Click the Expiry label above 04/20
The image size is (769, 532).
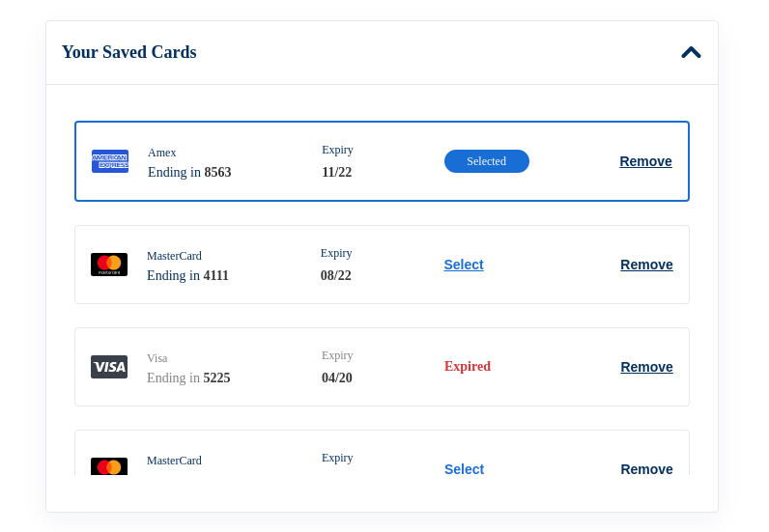[337, 355]
